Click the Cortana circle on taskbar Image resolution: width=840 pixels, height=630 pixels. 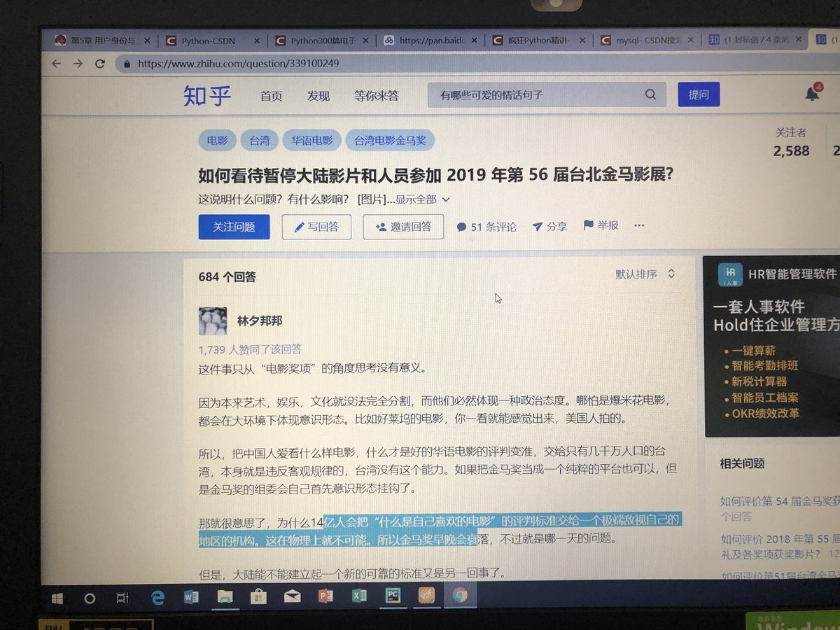90,598
